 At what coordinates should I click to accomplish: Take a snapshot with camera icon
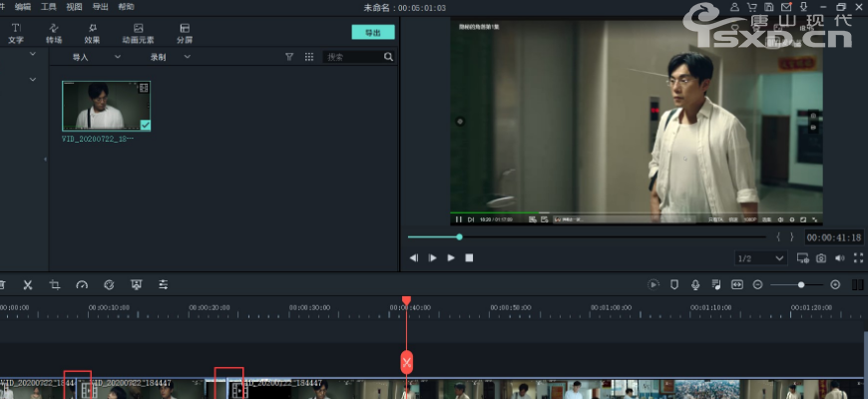pyautogui.click(x=821, y=258)
